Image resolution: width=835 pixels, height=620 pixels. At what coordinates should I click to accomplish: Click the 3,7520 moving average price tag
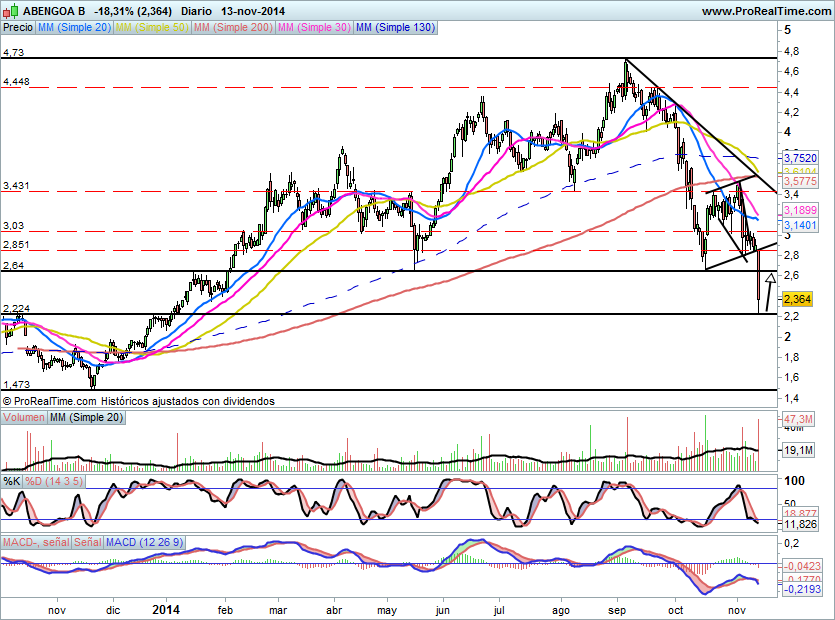799,158
